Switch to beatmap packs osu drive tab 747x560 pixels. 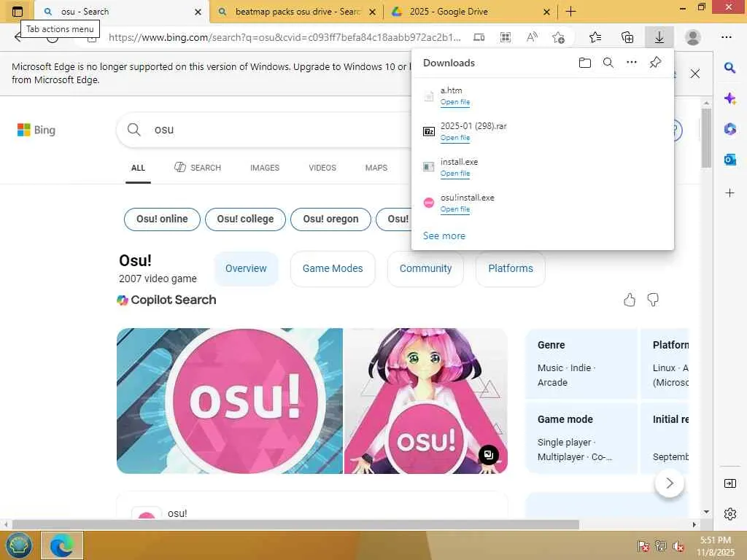point(297,12)
